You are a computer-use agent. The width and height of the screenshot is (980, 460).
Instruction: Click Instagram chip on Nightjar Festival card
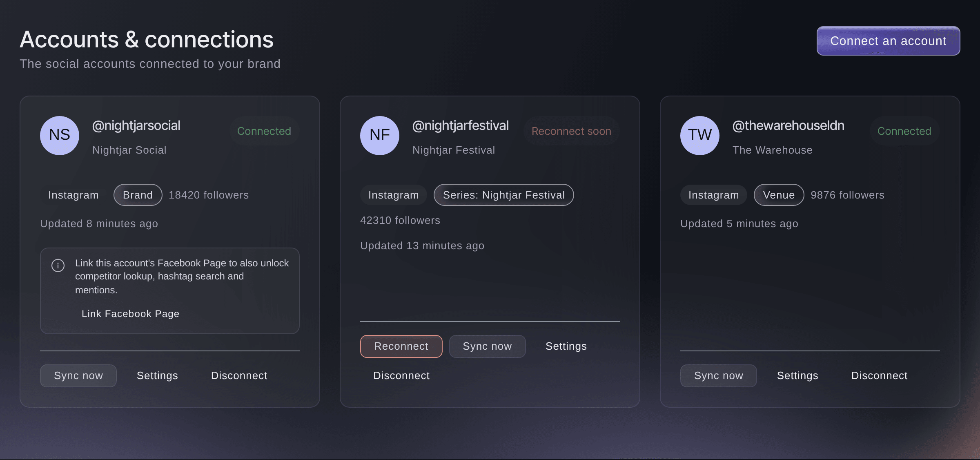(x=394, y=195)
